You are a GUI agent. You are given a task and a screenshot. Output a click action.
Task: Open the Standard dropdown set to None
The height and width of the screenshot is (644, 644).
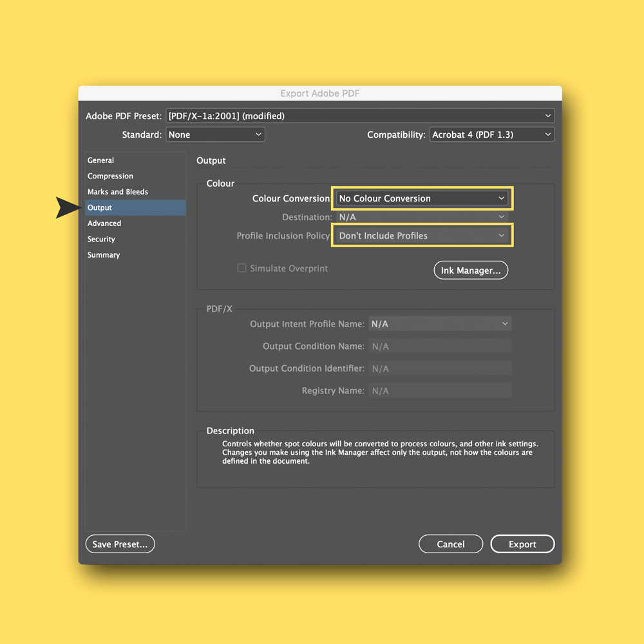pyautogui.click(x=215, y=135)
